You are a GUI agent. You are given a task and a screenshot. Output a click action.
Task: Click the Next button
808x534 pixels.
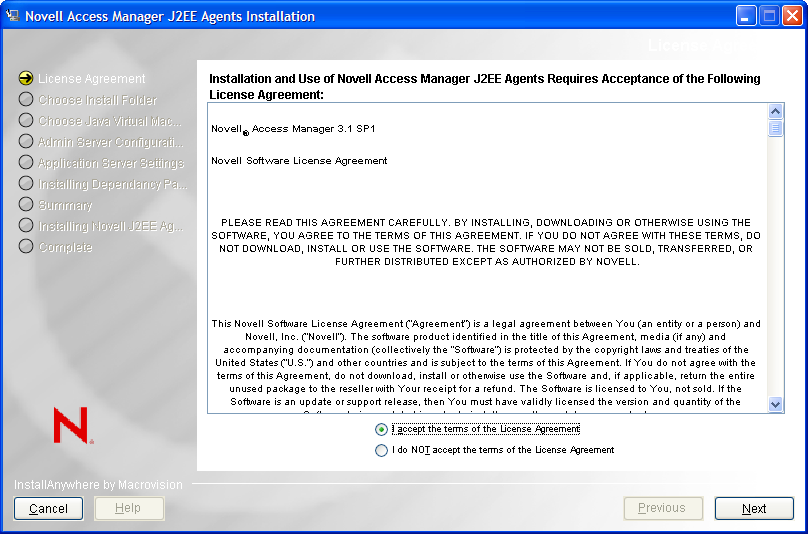[754, 509]
